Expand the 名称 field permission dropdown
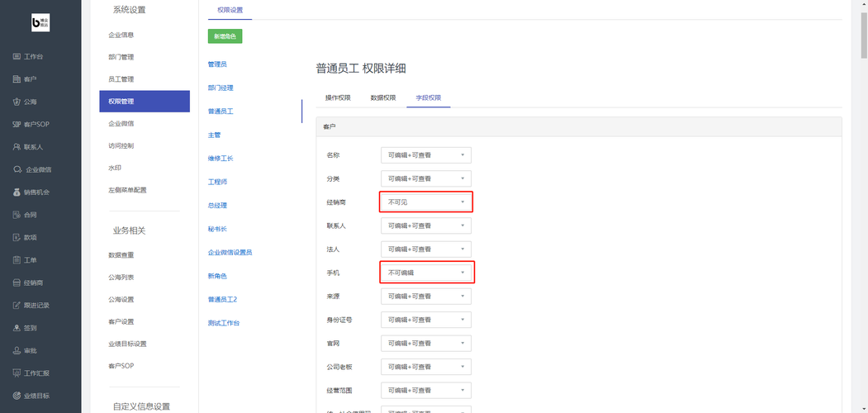Image resolution: width=868 pixels, height=413 pixels. [425, 154]
